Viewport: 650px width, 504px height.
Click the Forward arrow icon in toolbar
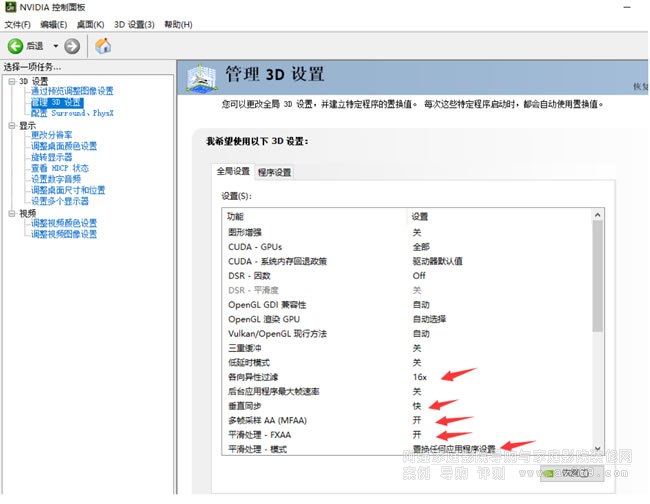[x=72, y=46]
